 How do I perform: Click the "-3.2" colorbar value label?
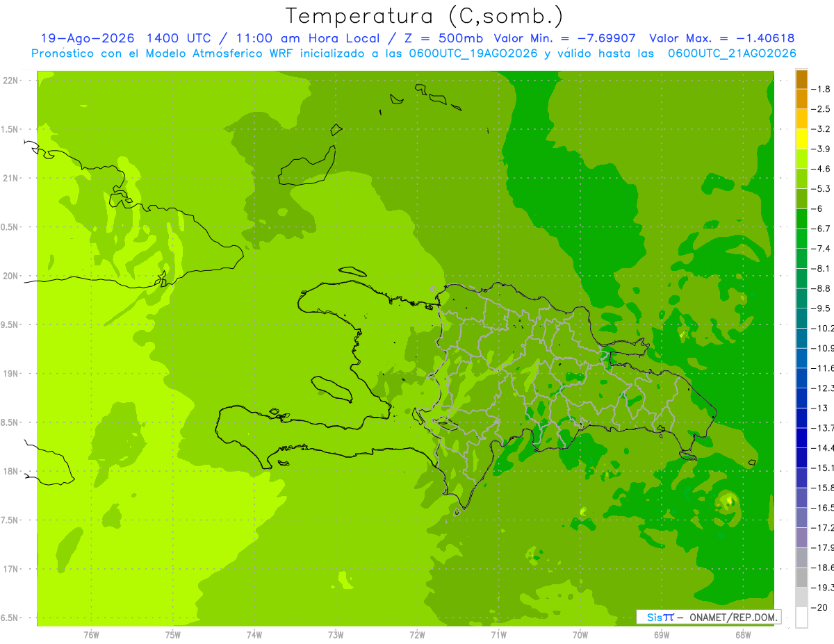pos(821,129)
